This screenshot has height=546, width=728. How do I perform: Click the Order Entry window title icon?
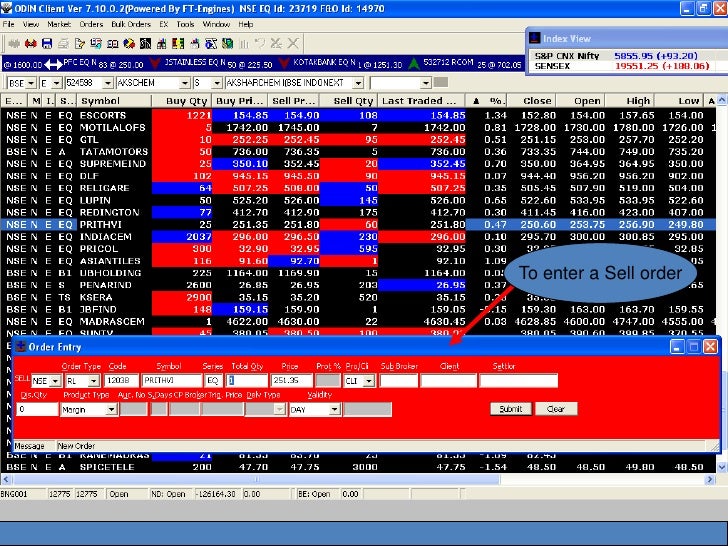21,346
